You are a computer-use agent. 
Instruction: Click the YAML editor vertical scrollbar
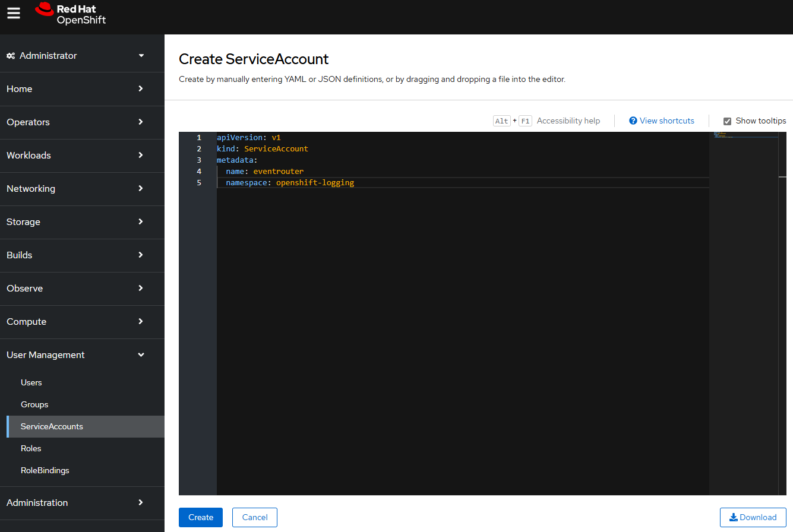pyautogui.click(x=782, y=313)
